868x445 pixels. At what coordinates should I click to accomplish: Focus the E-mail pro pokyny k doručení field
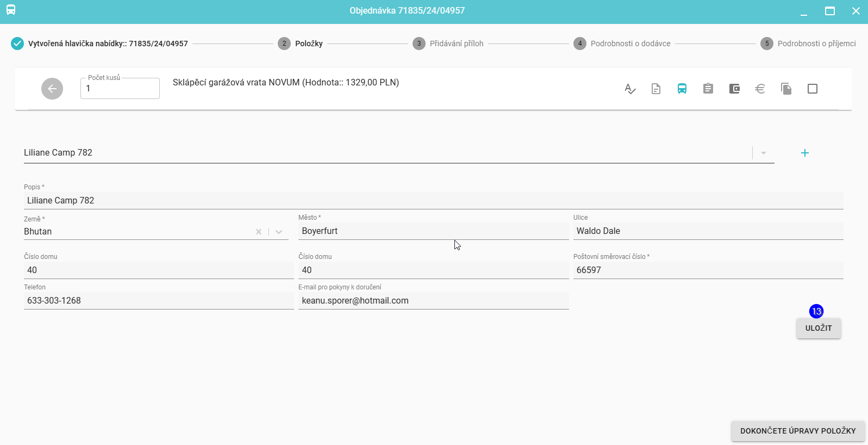click(433, 301)
